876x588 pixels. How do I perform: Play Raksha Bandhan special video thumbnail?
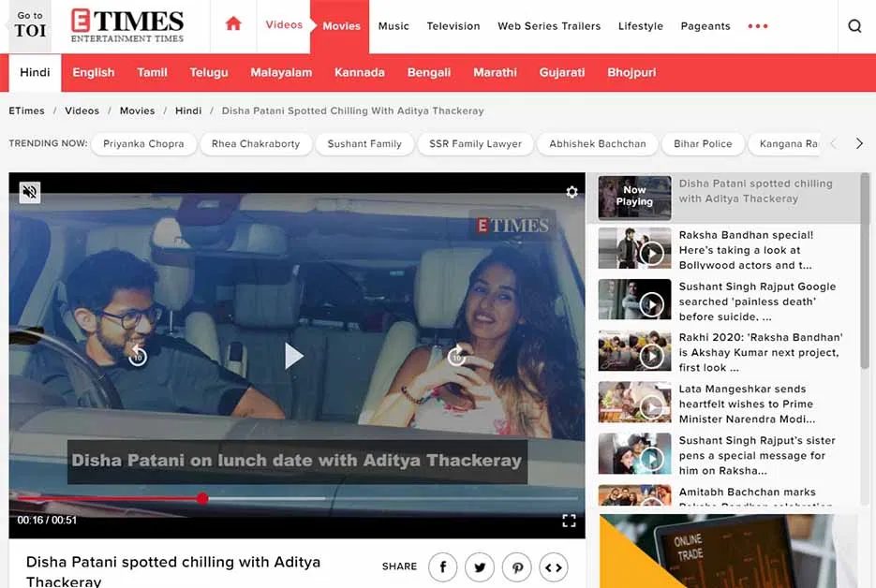[x=634, y=248]
